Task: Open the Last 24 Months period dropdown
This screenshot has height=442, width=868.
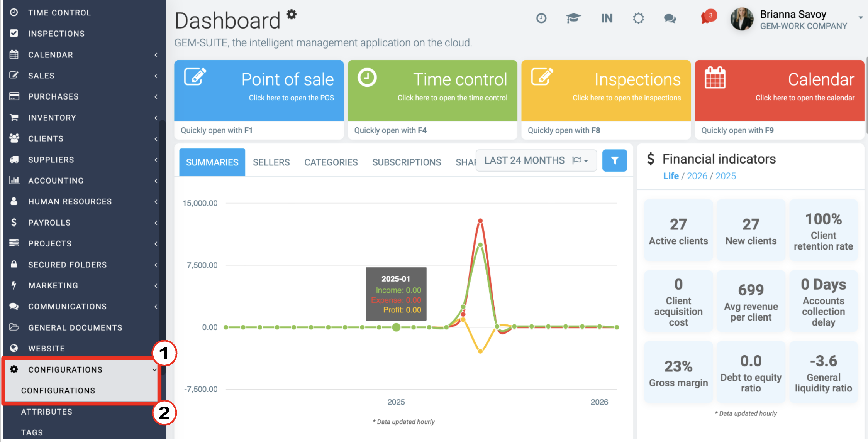Action: point(536,160)
